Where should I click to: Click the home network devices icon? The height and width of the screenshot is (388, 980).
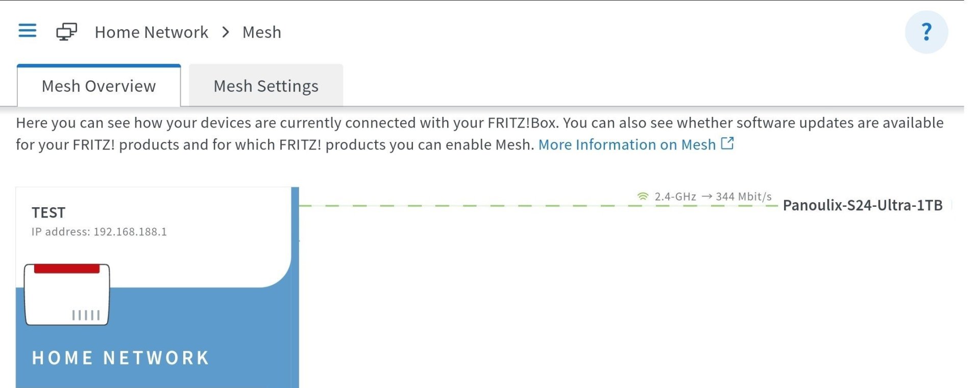[x=66, y=32]
